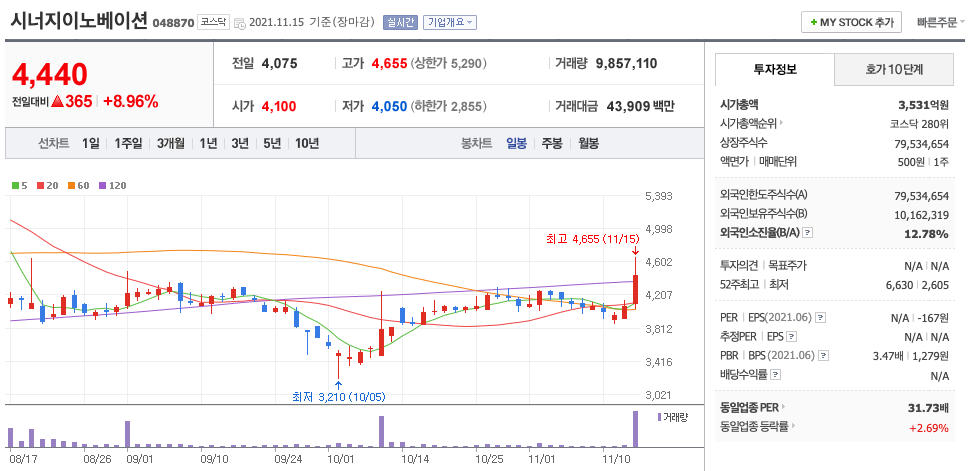Screen dimensions: 972x471
Task: Click the 전일 4,075 value
Action: point(280,63)
